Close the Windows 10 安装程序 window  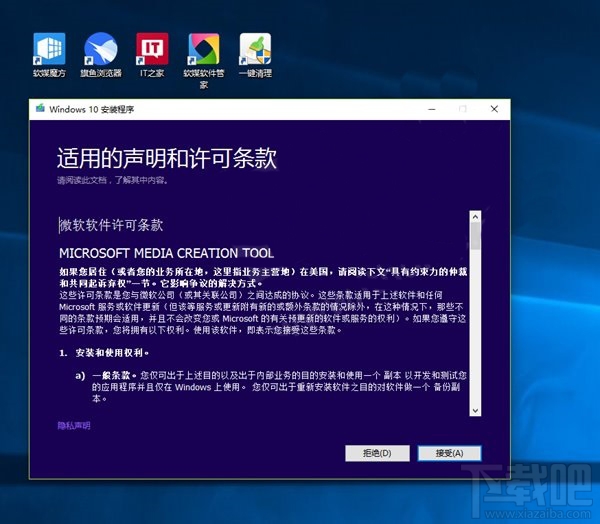[493, 108]
